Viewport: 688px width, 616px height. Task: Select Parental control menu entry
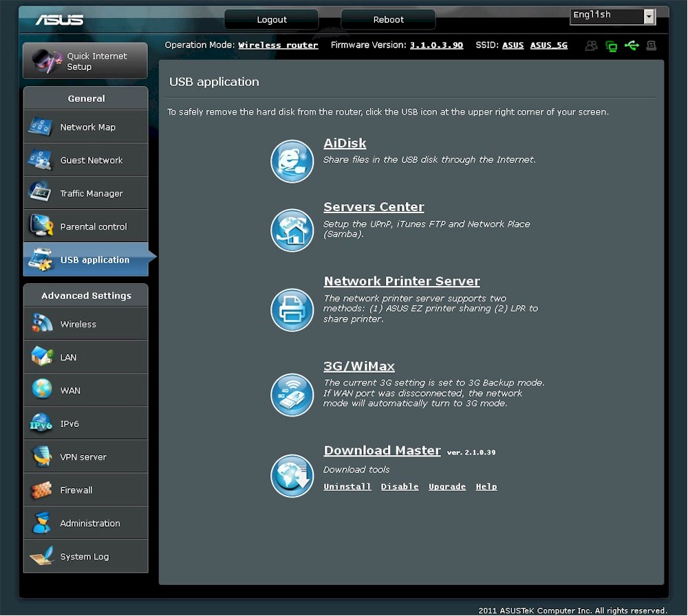tap(85, 225)
